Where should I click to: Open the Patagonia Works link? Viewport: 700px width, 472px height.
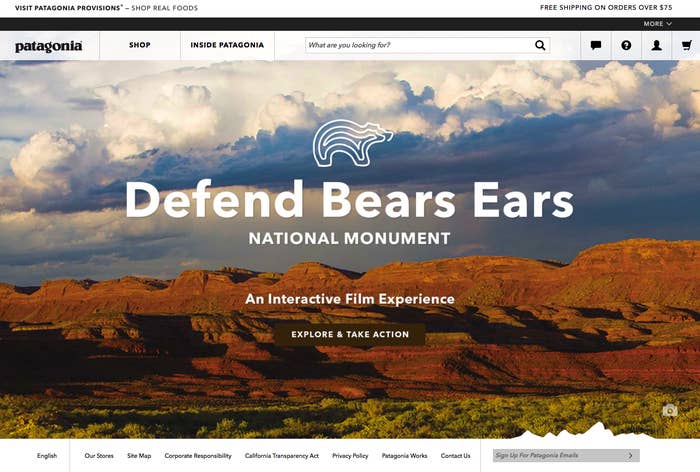click(x=404, y=455)
